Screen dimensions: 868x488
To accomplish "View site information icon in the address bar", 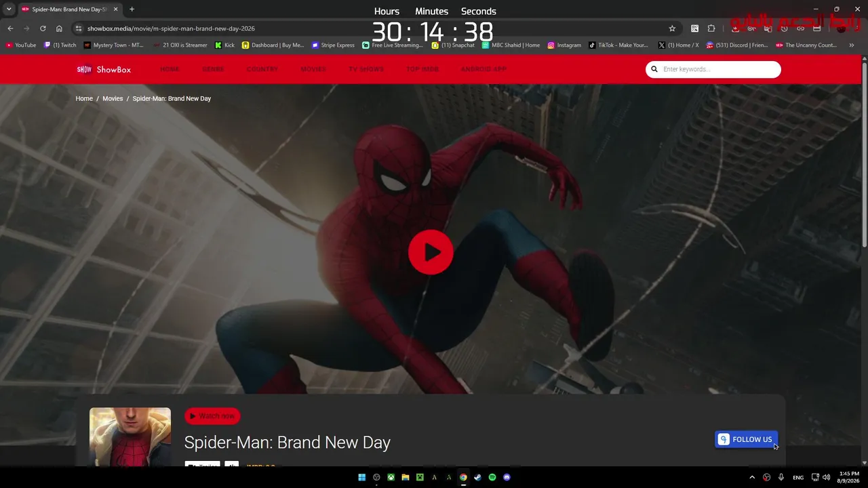I will click(x=79, y=28).
